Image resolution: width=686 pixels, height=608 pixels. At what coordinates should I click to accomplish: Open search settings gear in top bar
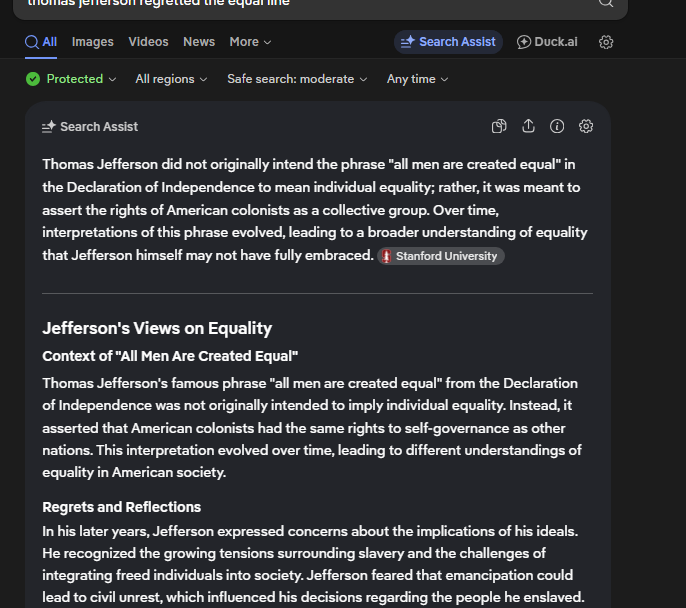pos(606,42)
